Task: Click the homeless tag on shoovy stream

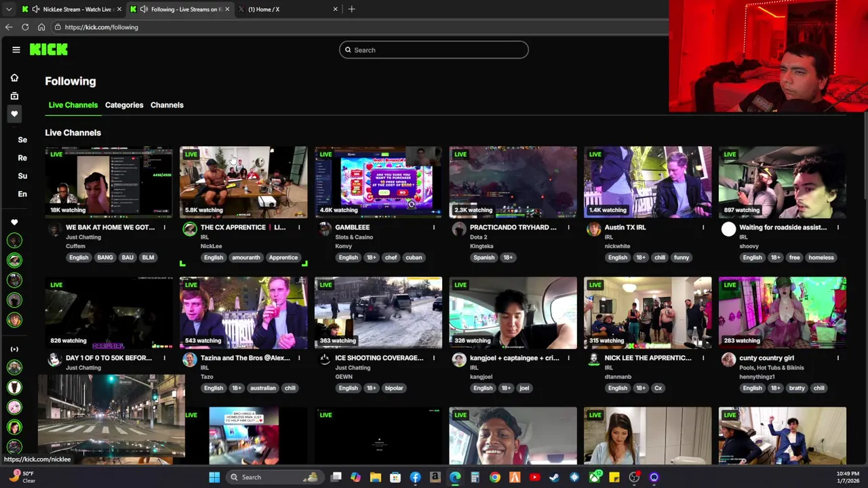Action: (x=821, y=258)
